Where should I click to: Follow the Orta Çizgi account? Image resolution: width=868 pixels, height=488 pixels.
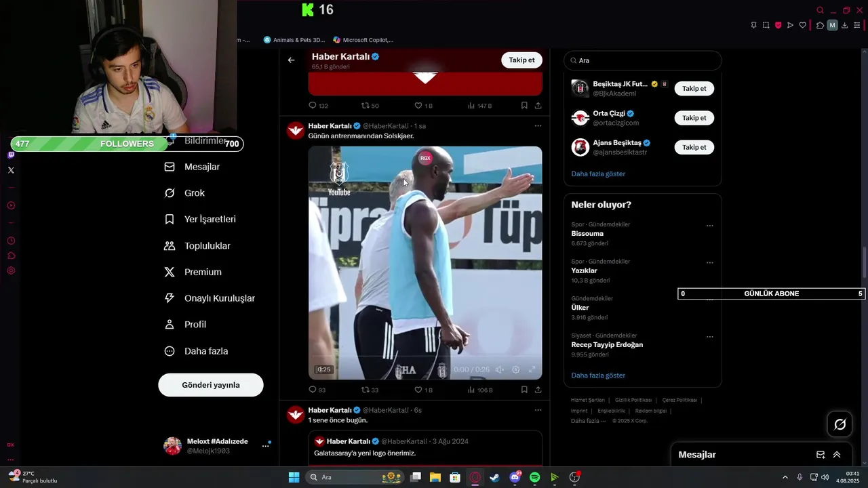coord(694,118)
